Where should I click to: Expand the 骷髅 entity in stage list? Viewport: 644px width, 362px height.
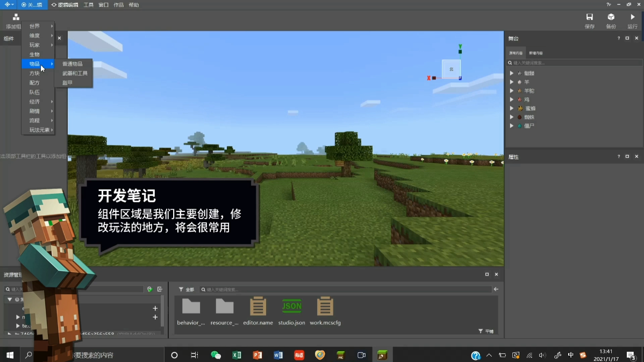tap(512, 73)
